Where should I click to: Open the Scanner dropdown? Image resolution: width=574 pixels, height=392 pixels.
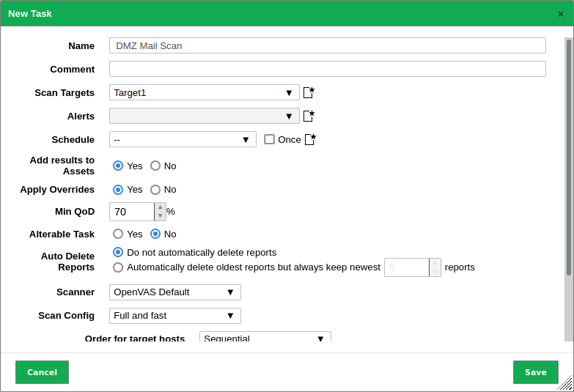point(174,292)
